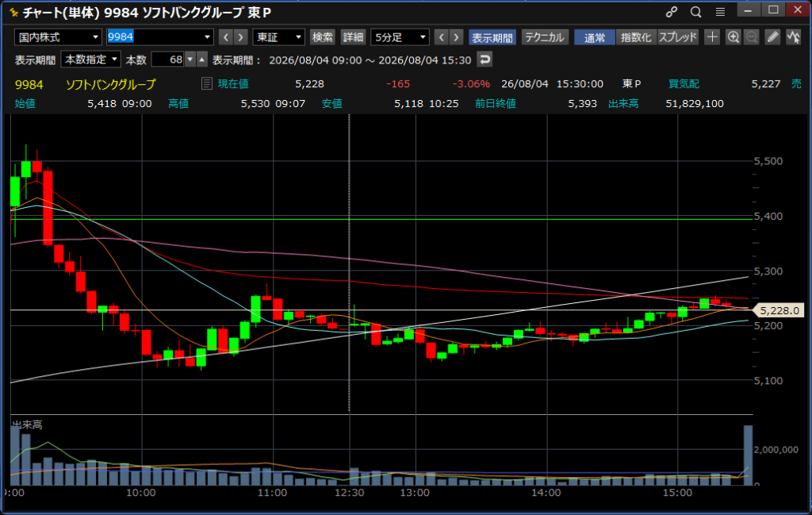Click the display period date range text

coord(370,60)
